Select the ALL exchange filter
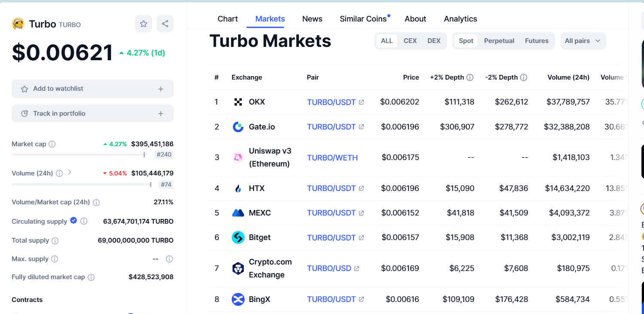The width and height of the screenshot is (644, 314). click(387, 41)
